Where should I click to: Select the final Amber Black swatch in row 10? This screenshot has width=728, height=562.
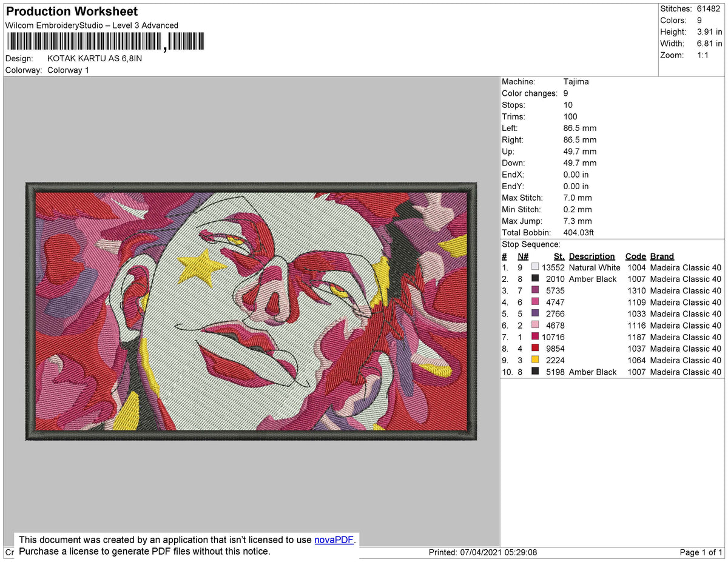point(536,372)
